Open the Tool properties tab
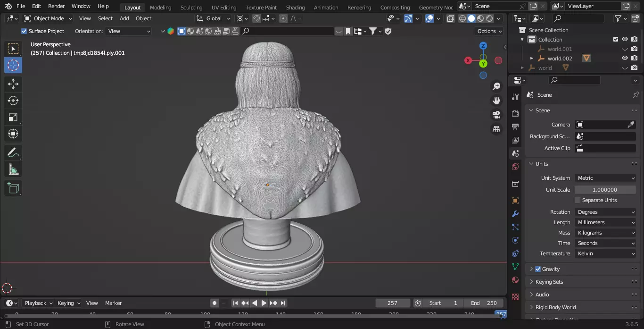Screen dimensions: 644x329 coord(515,97)
